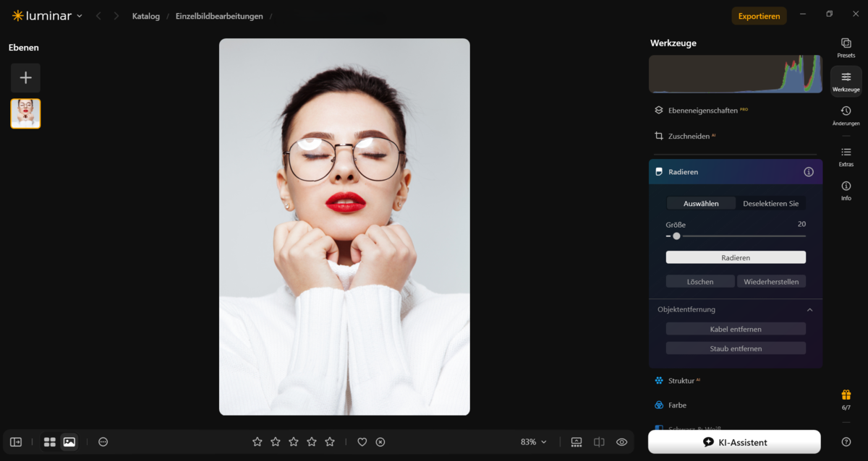Image resolution: width=868 pixels, height=461 pixels.
Task: Switch to grid gallery view
Action: 50,441
